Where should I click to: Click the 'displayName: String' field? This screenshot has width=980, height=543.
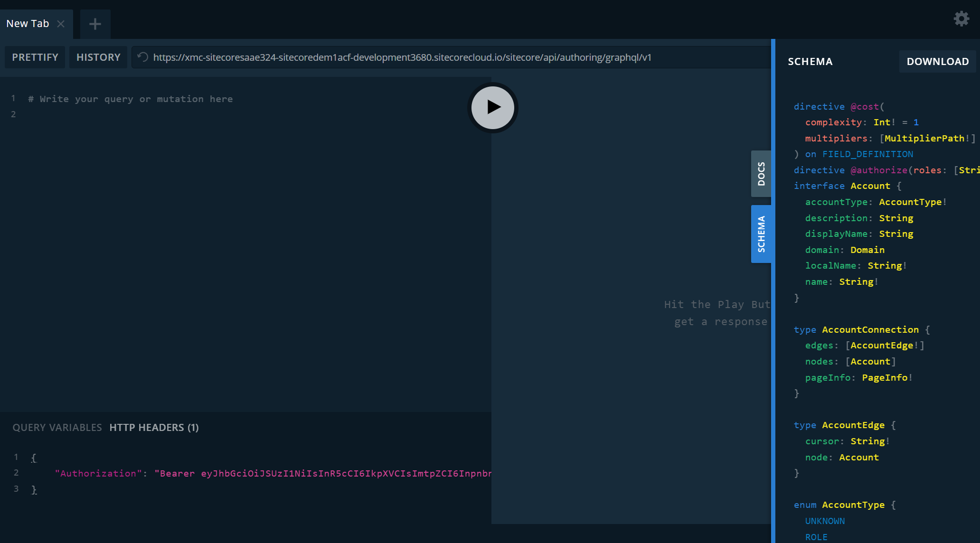[859, 234]
